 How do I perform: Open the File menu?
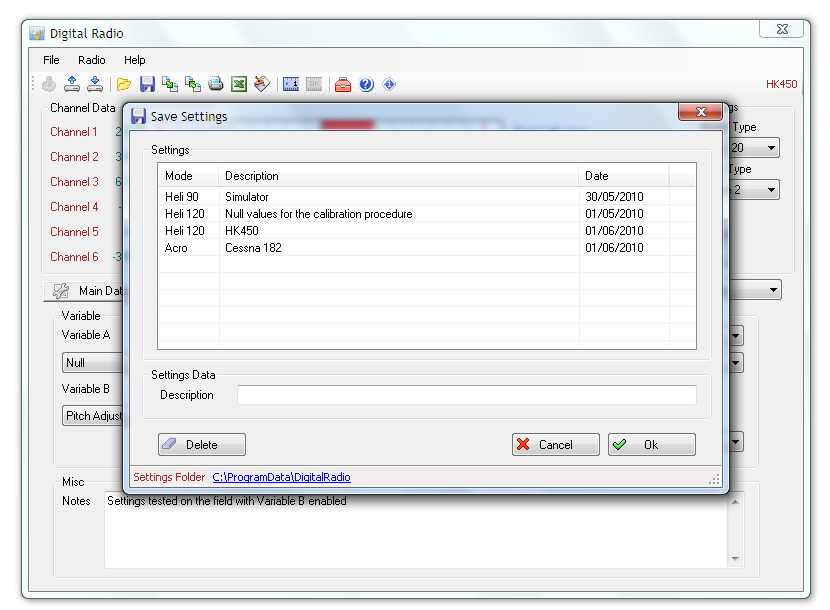51,60
